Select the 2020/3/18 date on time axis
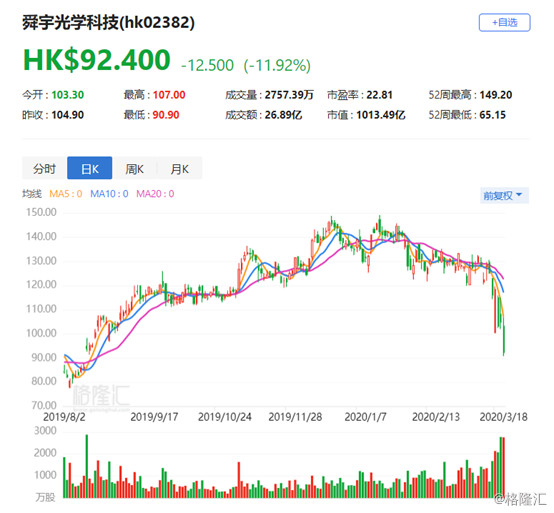The width and height of the screenshot is (554, 513). 503,417
